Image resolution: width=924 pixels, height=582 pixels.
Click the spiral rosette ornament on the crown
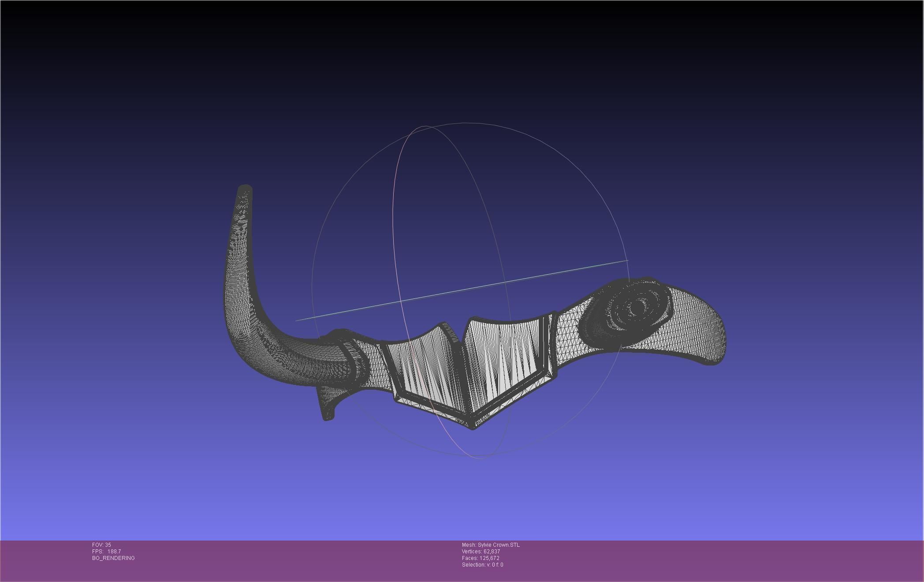pyautogui.click(x=636, y=307)
